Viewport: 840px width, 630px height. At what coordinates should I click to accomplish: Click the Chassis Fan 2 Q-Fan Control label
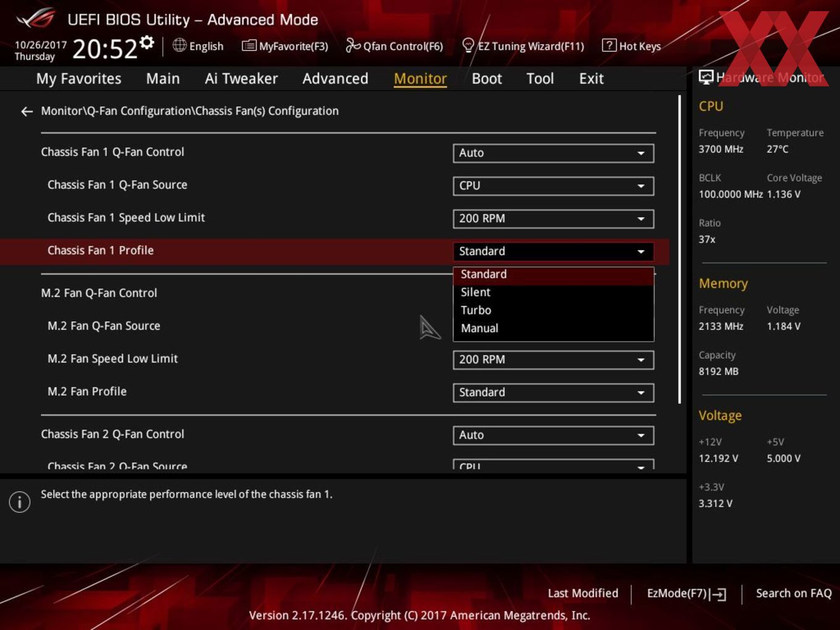[112, 435]
